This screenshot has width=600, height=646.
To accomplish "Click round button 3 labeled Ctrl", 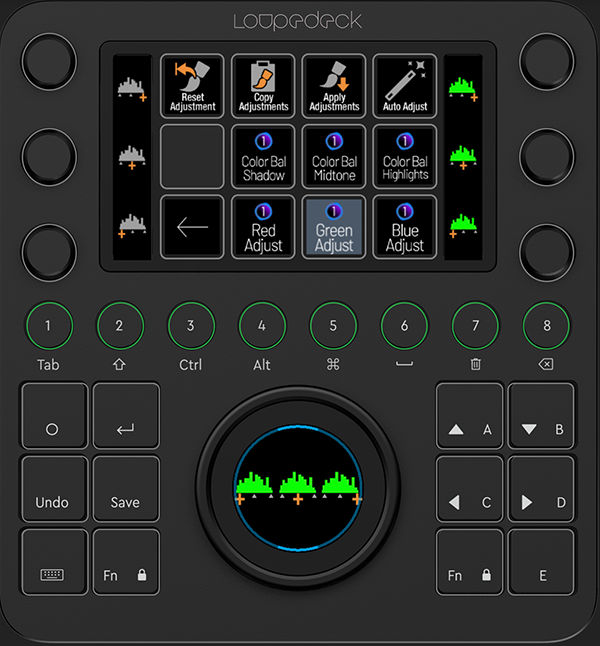I will 191,325.
